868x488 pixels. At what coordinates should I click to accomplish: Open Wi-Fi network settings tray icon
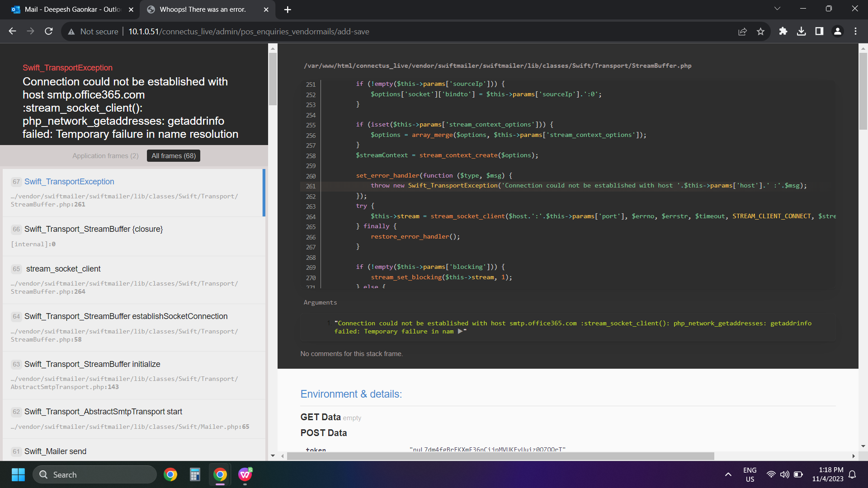(x=771, y=474)
